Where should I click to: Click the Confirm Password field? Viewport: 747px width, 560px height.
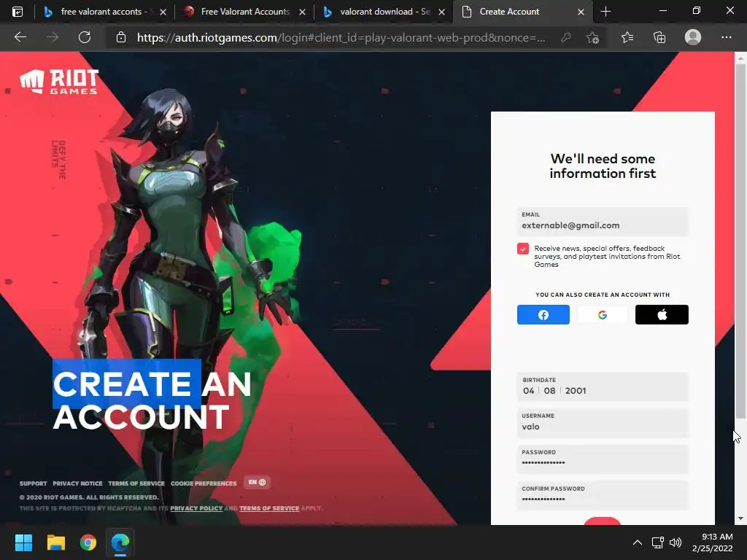[x=603, y=495]
